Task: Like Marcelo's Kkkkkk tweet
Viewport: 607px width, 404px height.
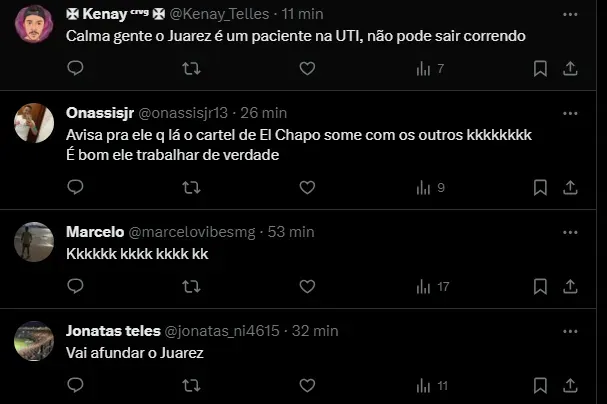Action: tap(307, 287)
